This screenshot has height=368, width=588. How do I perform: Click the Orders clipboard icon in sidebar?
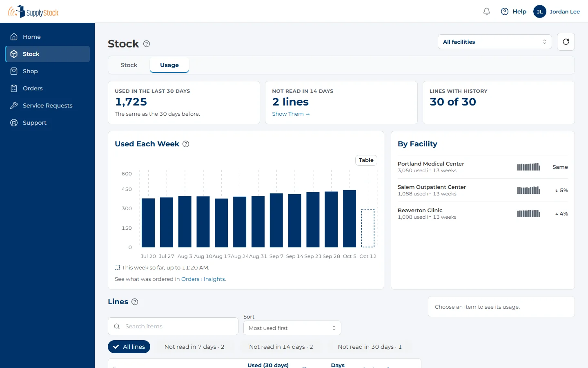(14, 88)
